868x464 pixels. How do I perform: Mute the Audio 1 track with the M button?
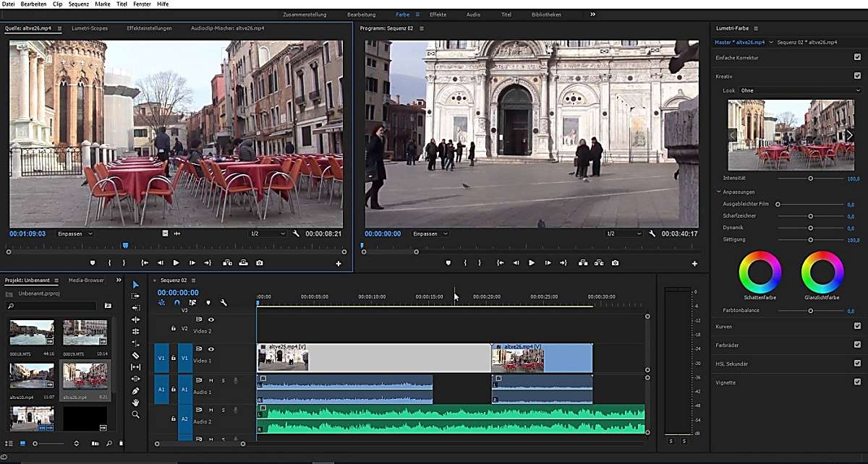point(210,379)
